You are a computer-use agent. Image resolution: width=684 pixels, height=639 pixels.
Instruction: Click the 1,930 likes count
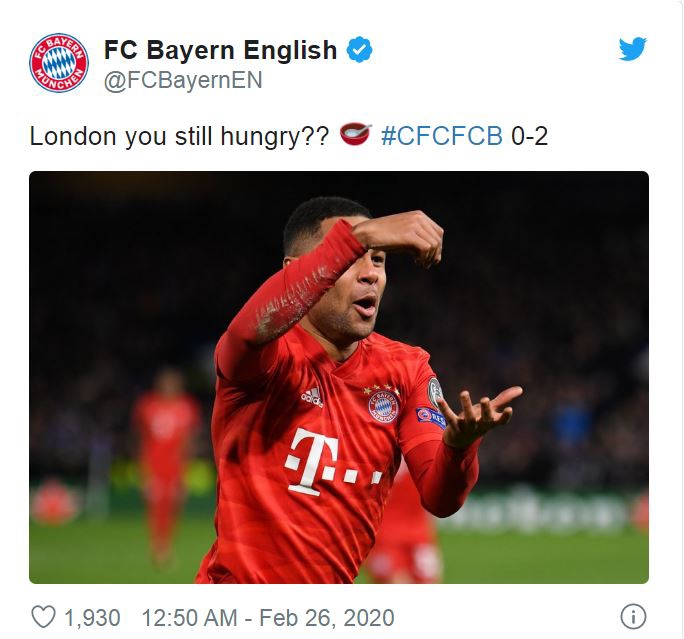tap(92, 618)
